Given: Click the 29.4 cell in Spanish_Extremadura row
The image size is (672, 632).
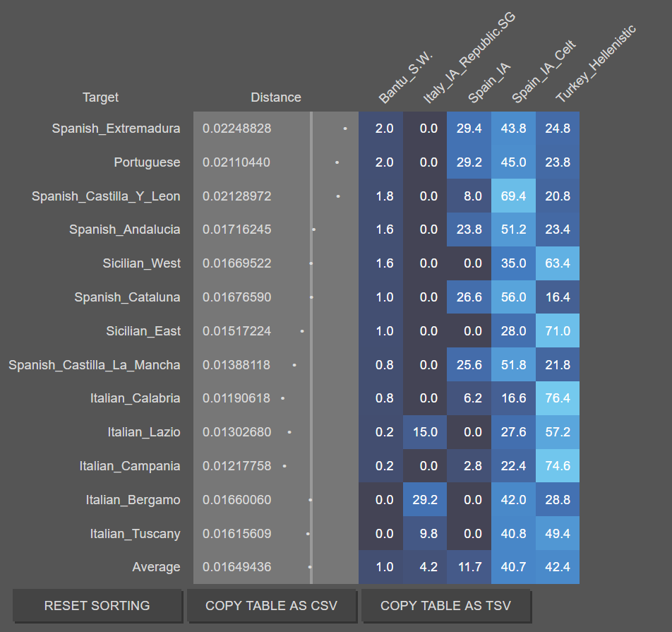Looking at the screenshot, I should (x=469, y=129).
